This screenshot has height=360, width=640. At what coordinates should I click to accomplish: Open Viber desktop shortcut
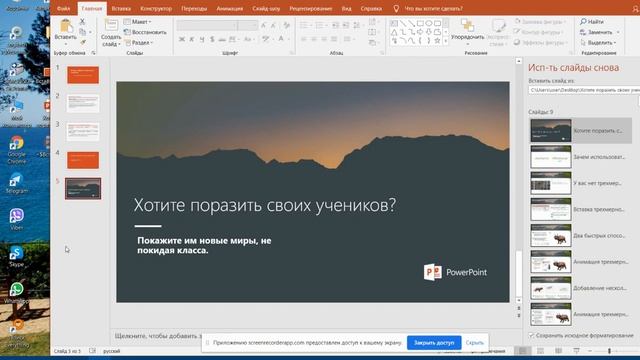pos(17,219)
